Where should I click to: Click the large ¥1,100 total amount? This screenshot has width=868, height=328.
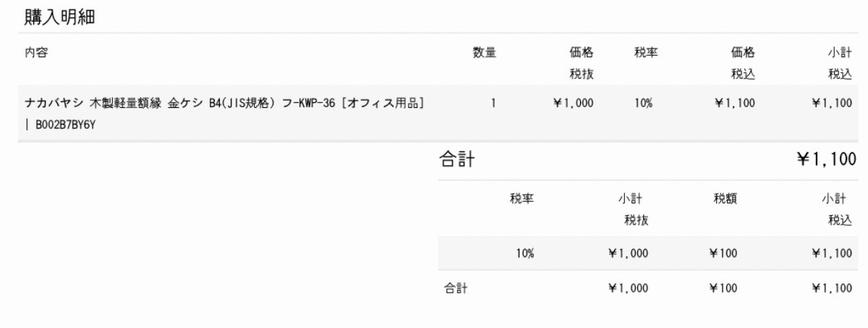(x=825, y=160)
